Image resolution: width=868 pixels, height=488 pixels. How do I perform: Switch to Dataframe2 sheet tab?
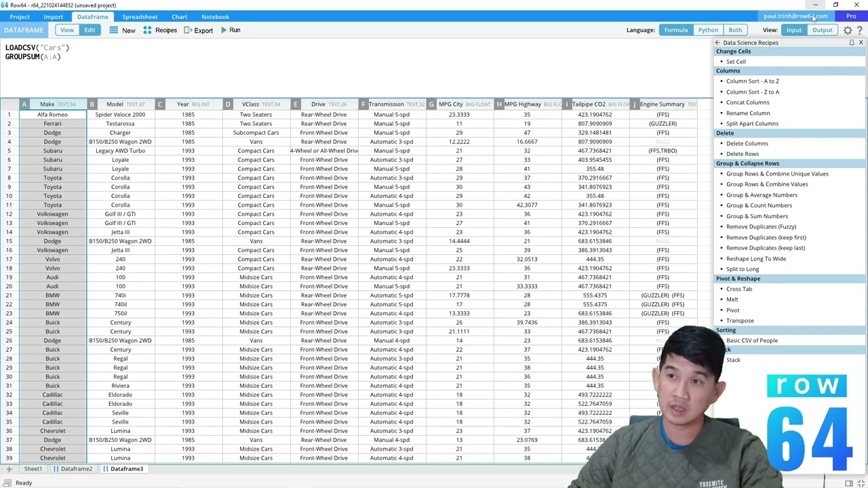pyautogui.click(x=73, y=469)
